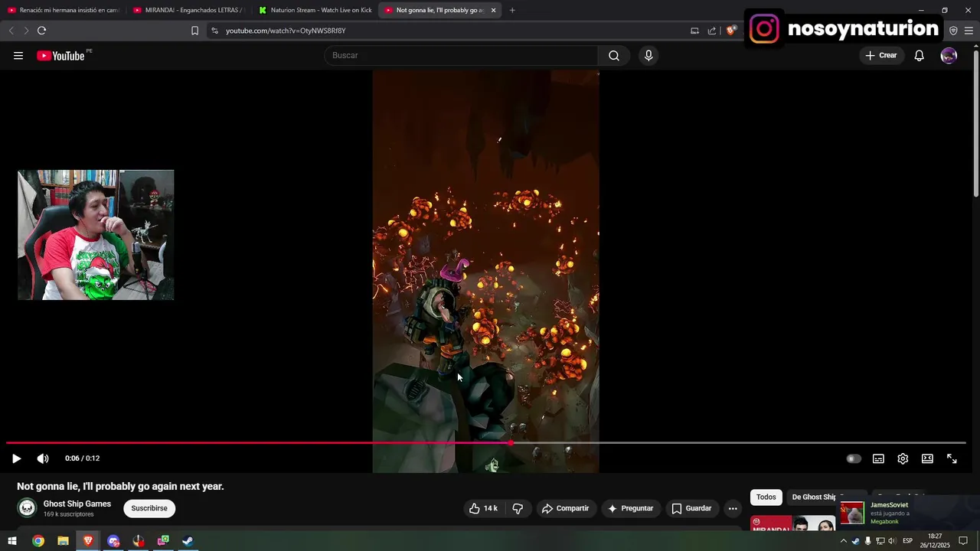The height and width of the screenshot is (551, 980).
Task: Switch to the Renació browser tab
Action: click(x=64, y=10)
